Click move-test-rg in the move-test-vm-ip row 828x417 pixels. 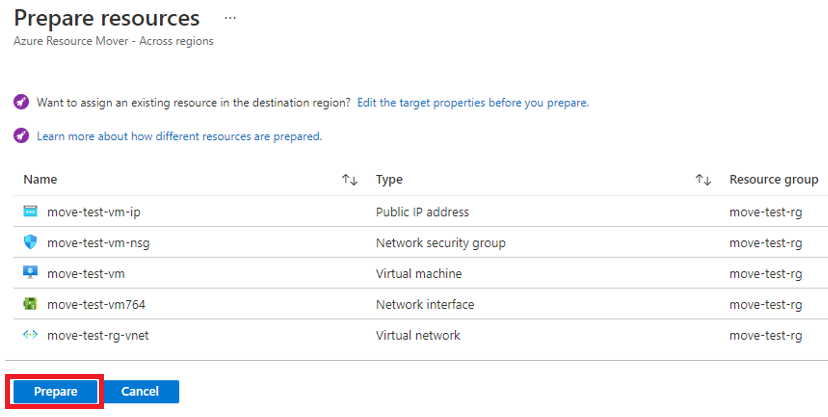(766, 212)
